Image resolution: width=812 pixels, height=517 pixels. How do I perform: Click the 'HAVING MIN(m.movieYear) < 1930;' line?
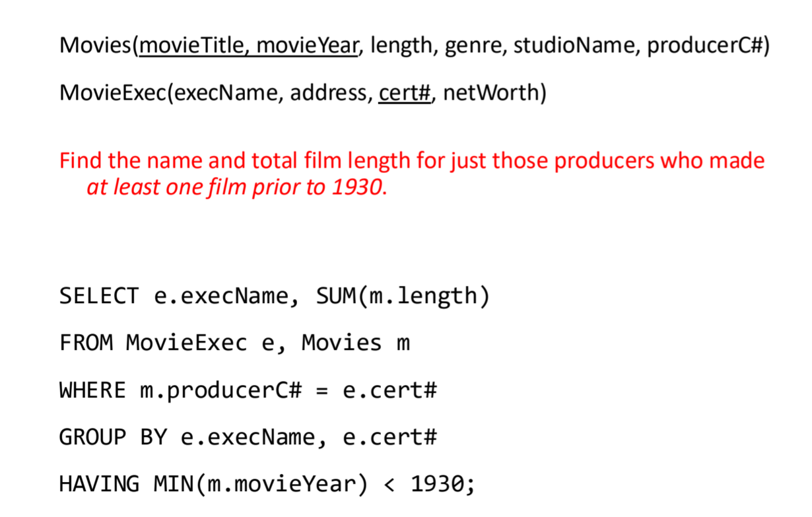[x=267, y=485]
